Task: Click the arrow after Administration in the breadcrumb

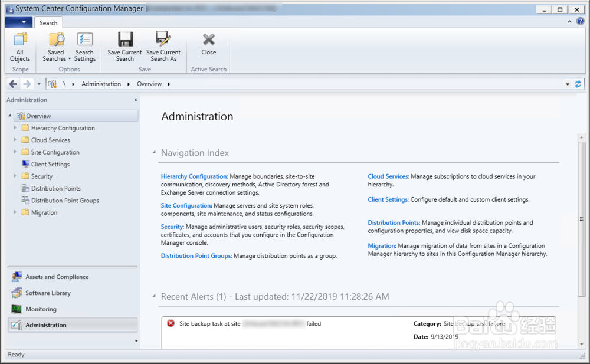Action: [129, 84]
